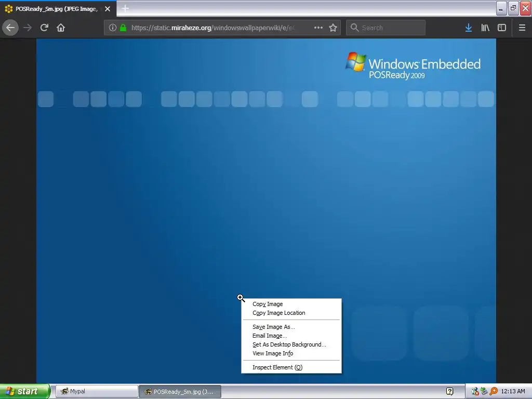Bookmark this page with the star
The width and height of the screenshot is (532, 399).
pyautogui.click(x=333, y=28)
